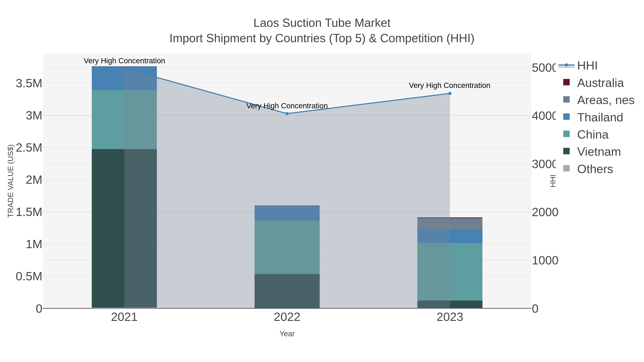Toggle the Areas, nes legend entry

click(599, 100)
